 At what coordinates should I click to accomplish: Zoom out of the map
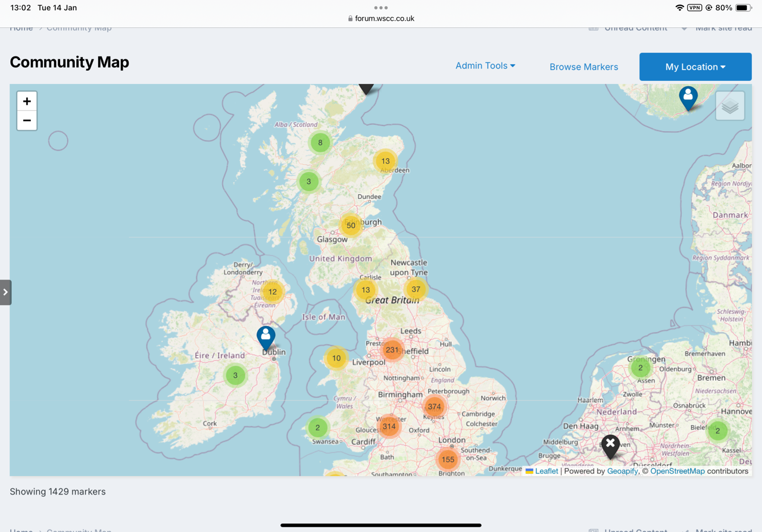click(27, 121)
